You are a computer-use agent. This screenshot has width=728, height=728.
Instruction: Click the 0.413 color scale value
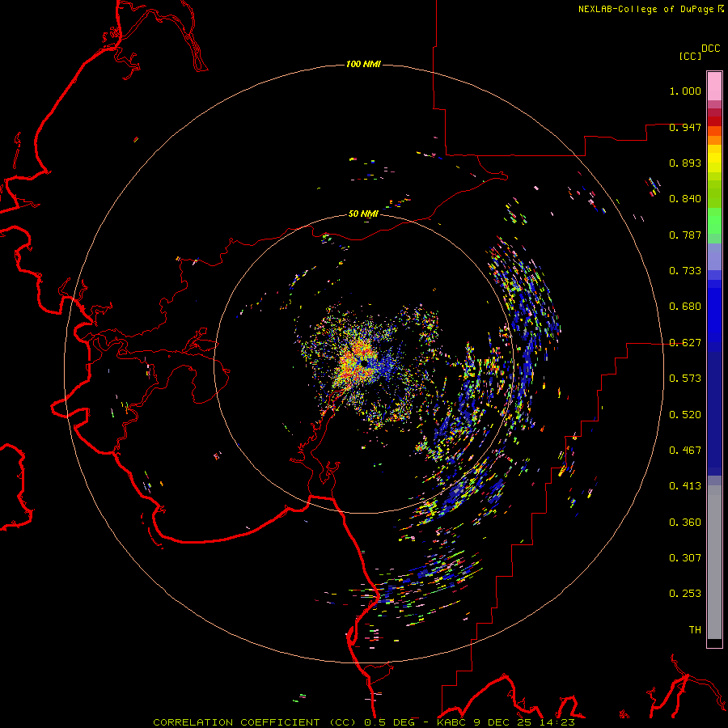click(685, 486)
